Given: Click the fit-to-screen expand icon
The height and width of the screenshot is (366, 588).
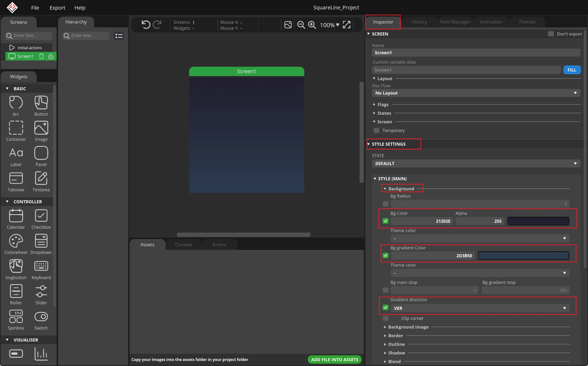Looking at the screenshot, I should tap(347, 25).
